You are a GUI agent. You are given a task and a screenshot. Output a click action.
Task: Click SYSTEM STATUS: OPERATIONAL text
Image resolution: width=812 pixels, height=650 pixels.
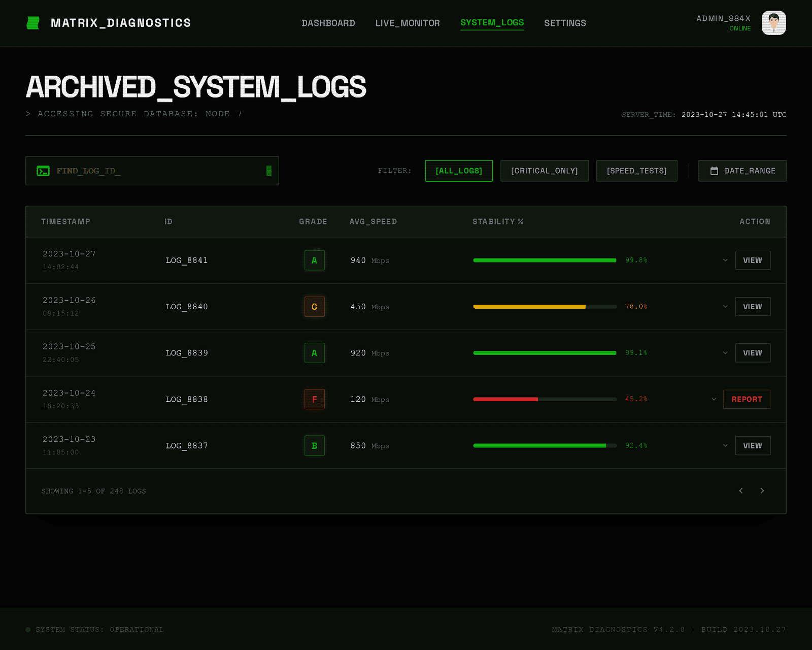point(100,630)
